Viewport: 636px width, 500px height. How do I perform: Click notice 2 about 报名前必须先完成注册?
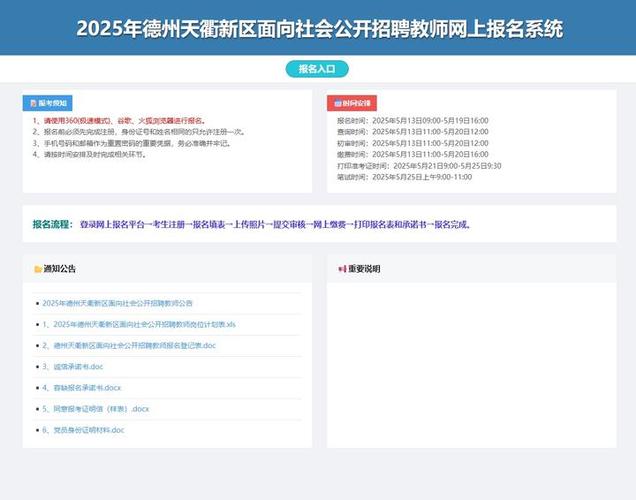pyautogui.click(x=139, y=132)
